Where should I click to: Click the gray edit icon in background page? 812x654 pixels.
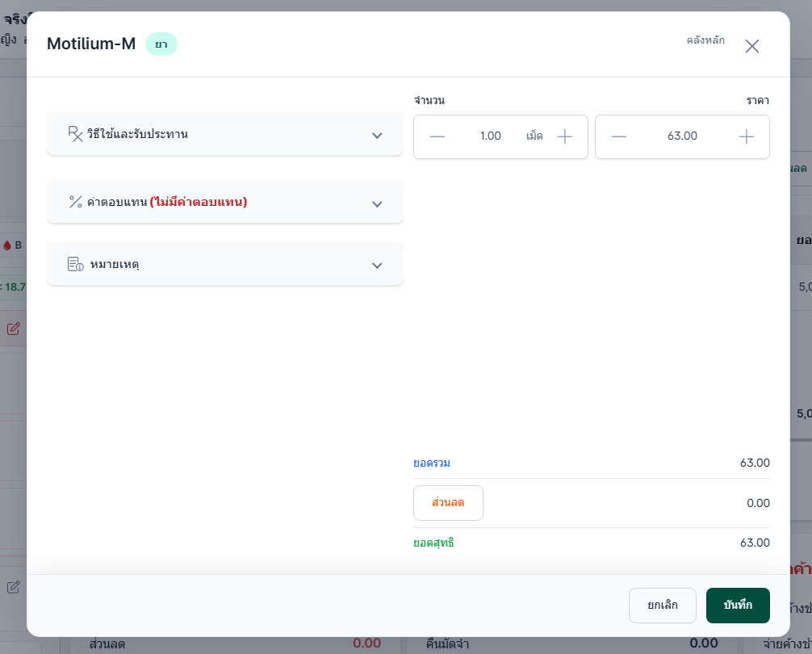14,587
